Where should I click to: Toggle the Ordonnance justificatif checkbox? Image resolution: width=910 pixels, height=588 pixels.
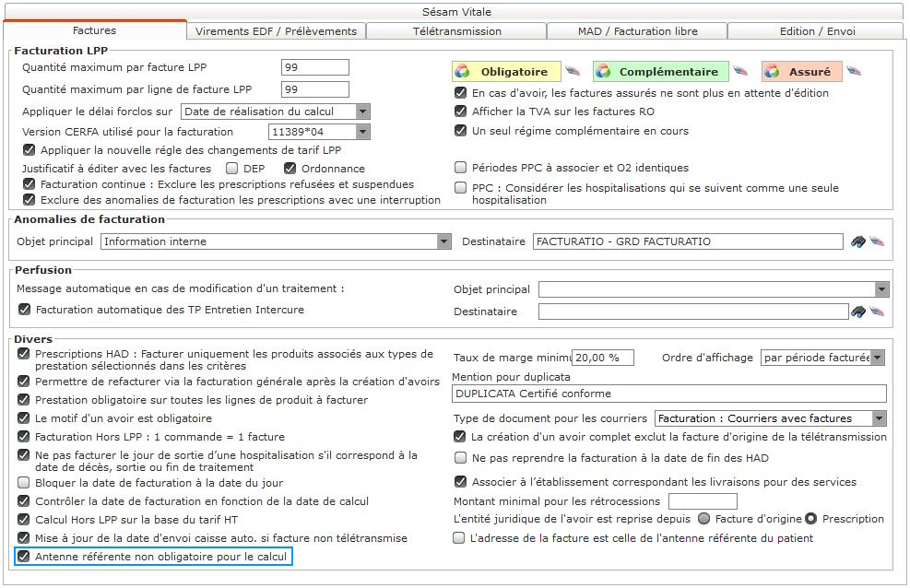point(290,168)
